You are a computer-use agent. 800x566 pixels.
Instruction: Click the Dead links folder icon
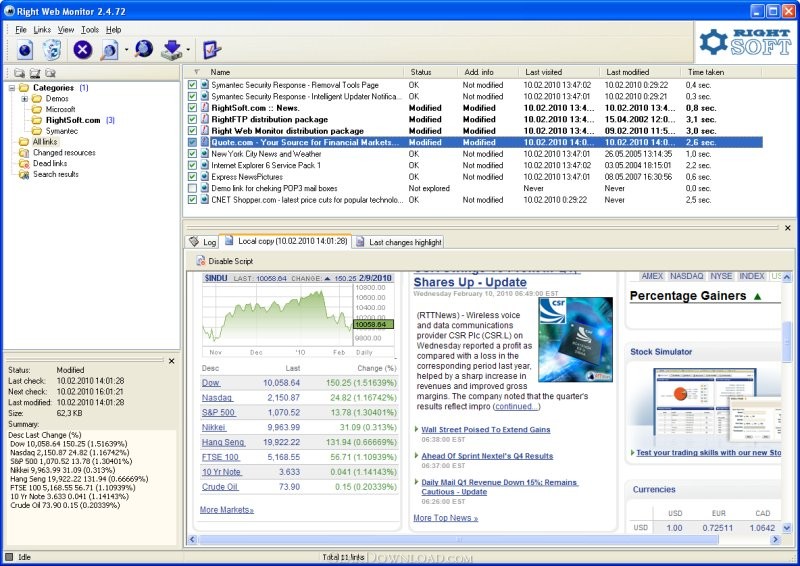pos(23,163)
